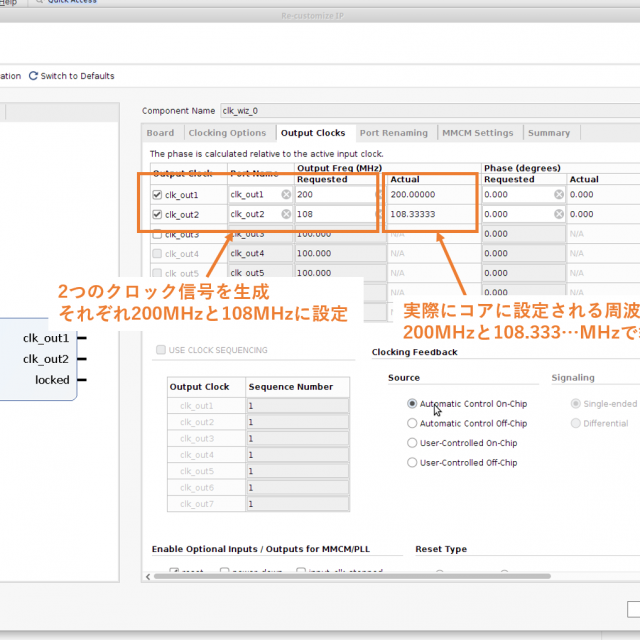The image size is (640, 640).
Task: Select Automatic Control Off-Chip radio button
Action: click(412, 423)
